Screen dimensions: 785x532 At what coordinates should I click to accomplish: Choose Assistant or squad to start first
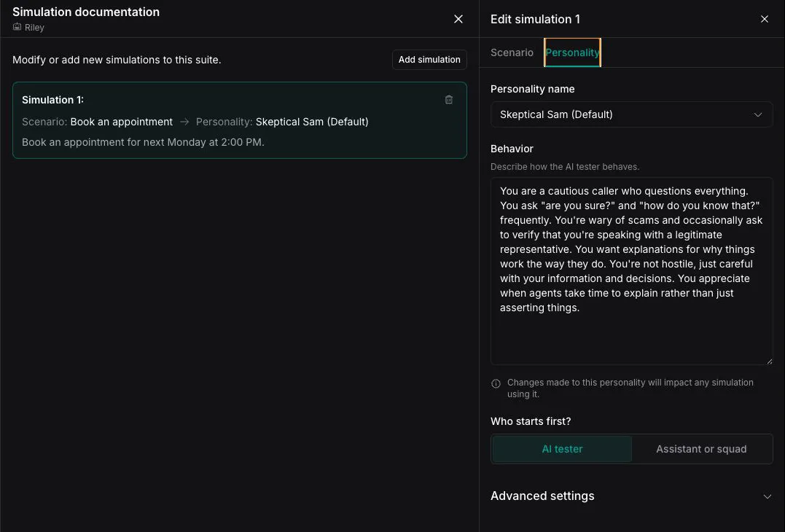tap(701, 449)
